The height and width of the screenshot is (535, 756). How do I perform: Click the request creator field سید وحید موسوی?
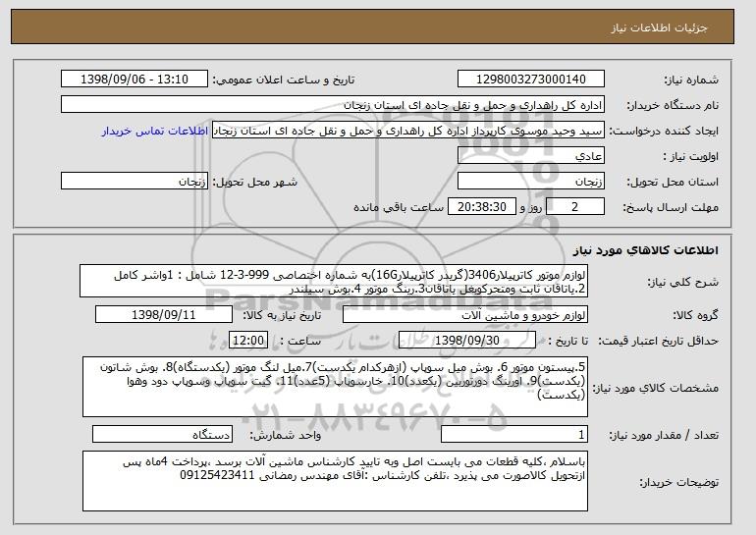(x=408, y=131)
